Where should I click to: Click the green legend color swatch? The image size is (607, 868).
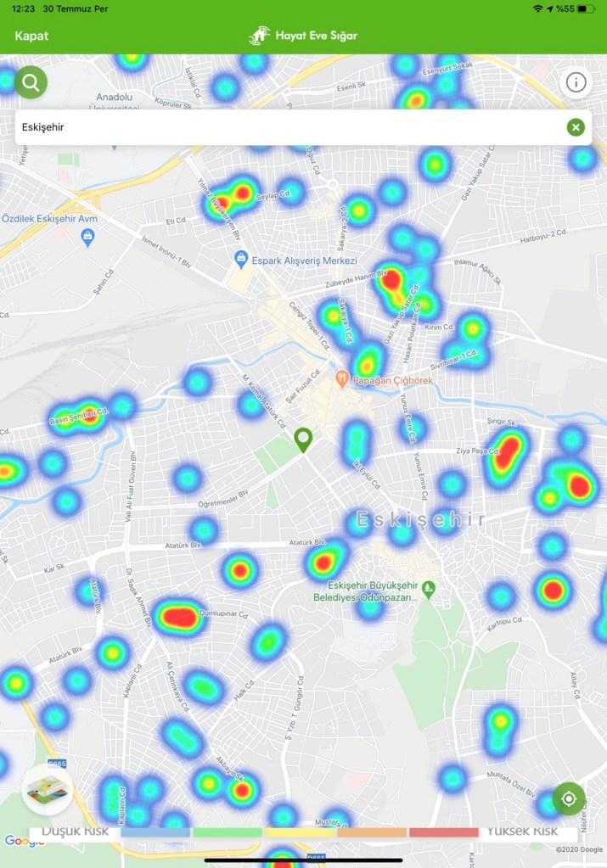pyautogui.click(x=228, y=832)
